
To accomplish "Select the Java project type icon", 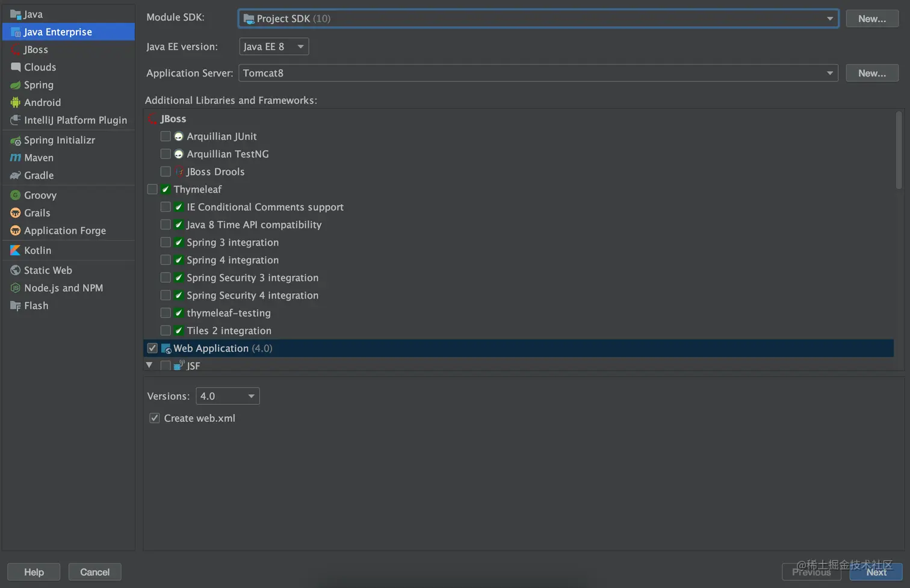I will coord(16,14).
